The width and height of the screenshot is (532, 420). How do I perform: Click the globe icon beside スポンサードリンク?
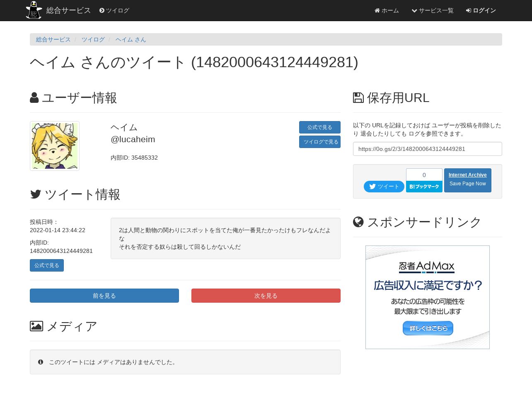(x=358, y=222)
